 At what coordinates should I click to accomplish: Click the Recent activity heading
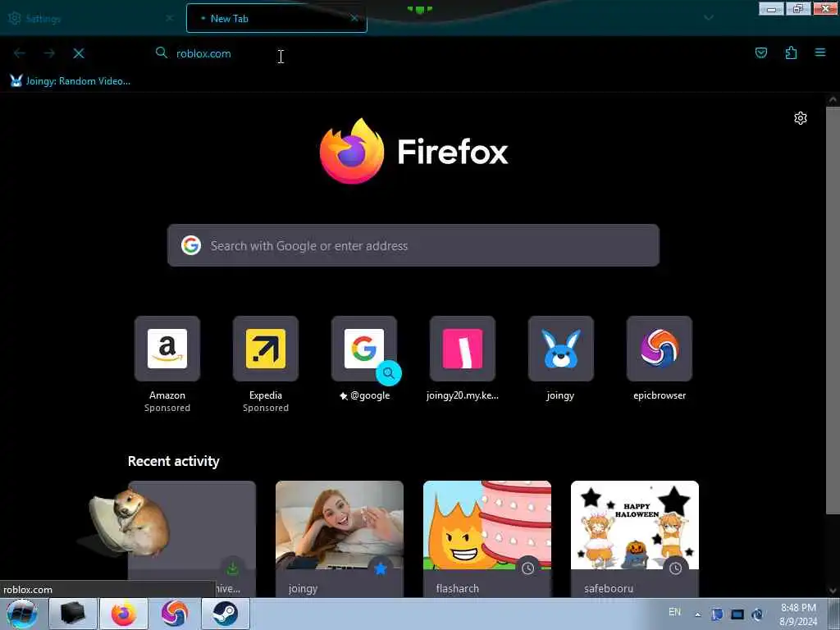174,461
